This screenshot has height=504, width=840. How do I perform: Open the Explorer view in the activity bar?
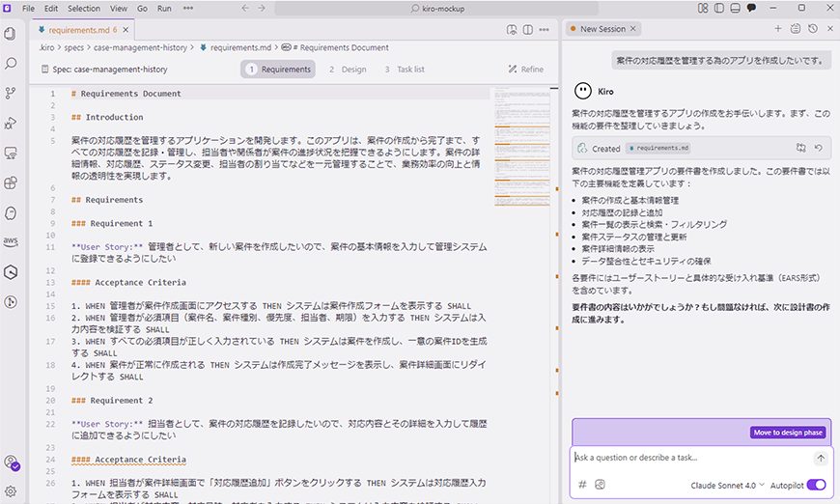[x=11, y=34]
